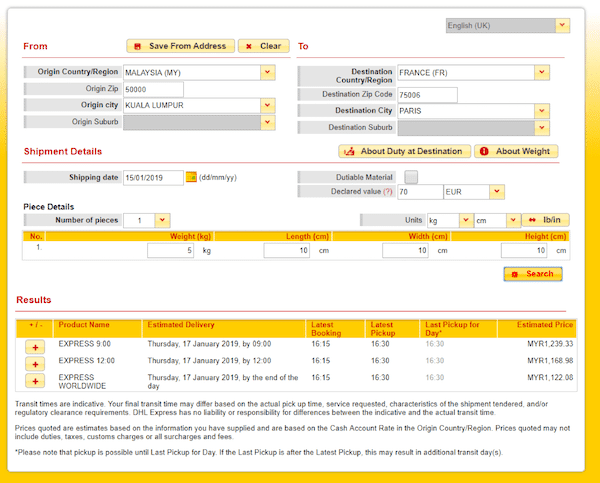The image size is (600, 483).
Task: Click the EXPRESS WORLDWIDE product name
Action: [82, 382]
